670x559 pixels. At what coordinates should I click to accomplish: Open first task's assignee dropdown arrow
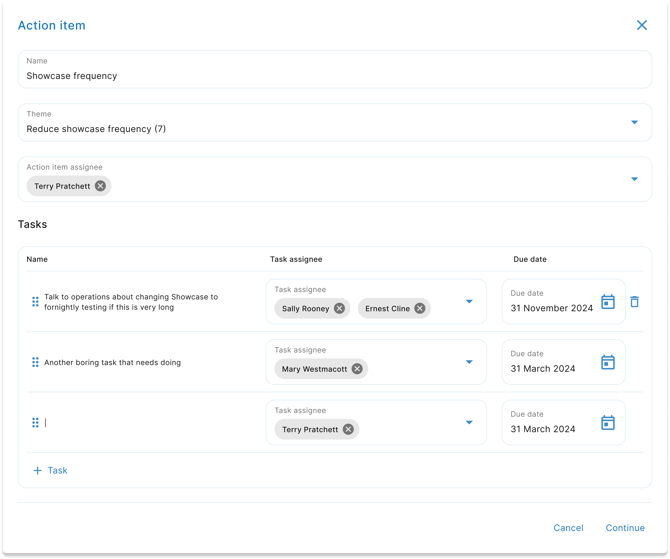469,302
